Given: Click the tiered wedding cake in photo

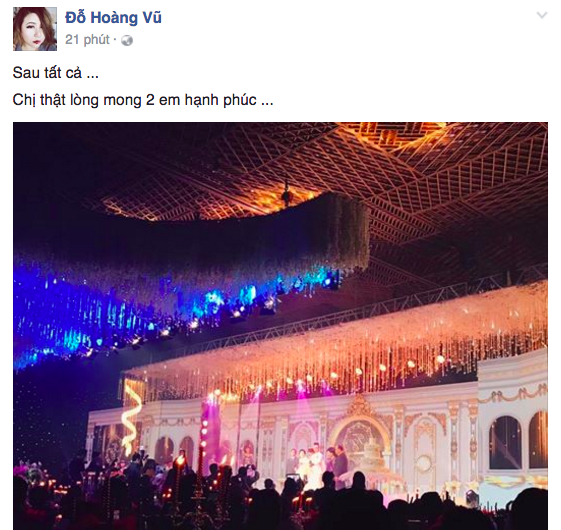Looking at the screenshot, I should point(374,460).
